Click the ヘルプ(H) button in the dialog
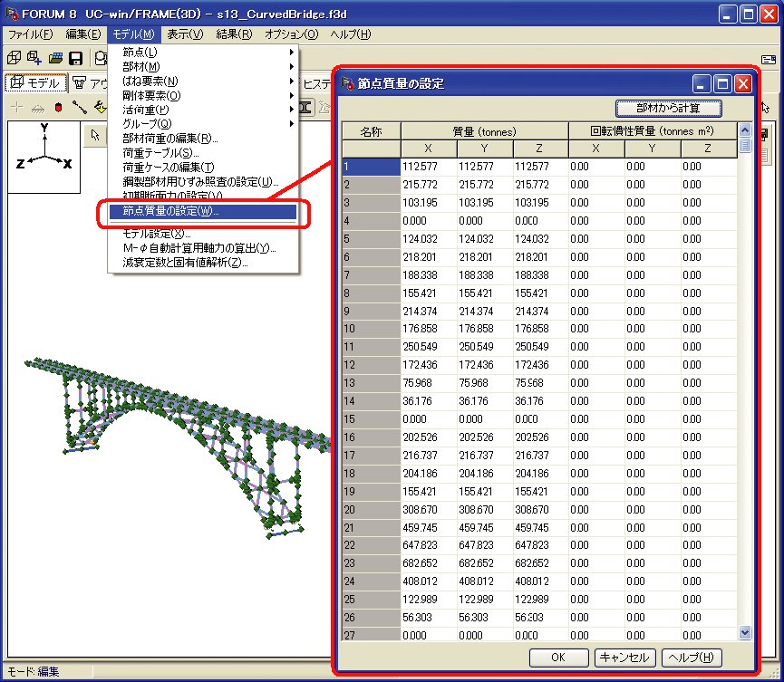This screenshot has width=784, height=682. (x=692, y=658)
